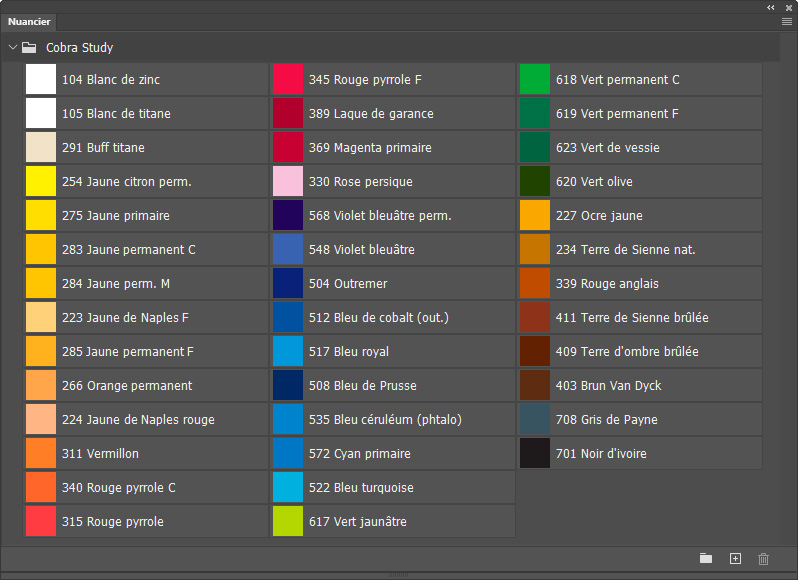798x580 pixels.
Task: Pick the 104 Blanc de zinc color swatch
Action: click(41, 79)
